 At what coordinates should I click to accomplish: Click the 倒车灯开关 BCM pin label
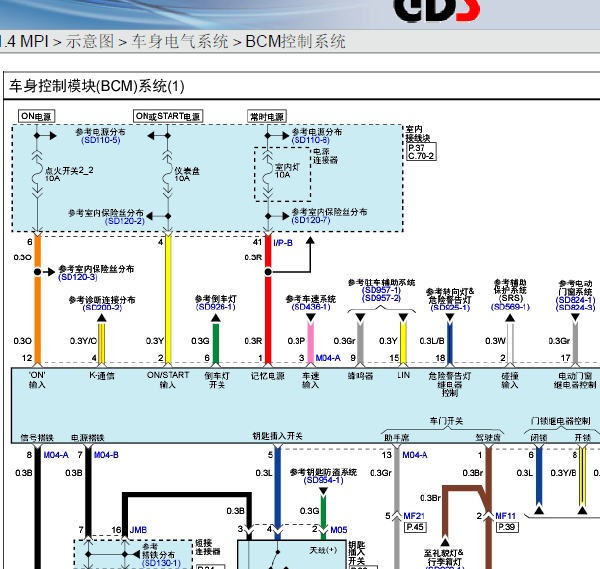217,380
